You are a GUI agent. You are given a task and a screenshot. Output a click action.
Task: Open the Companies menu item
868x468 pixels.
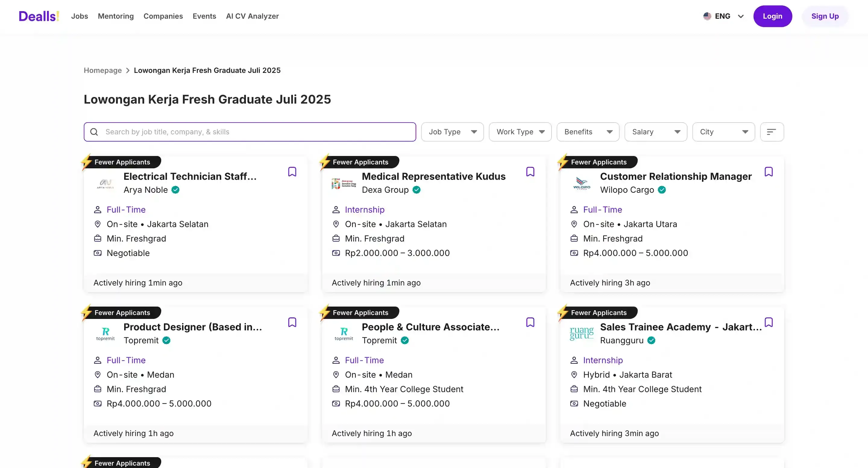click(163, 16)
